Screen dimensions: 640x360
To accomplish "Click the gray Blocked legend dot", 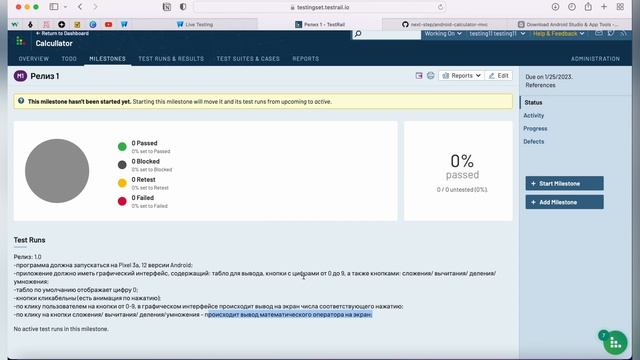I will click(122, 165).
